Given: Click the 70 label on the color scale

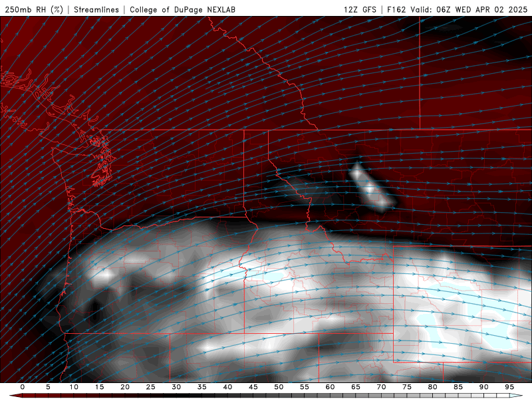Looking at the screenshot, I should pyautogui.click(x=381, y=387).
